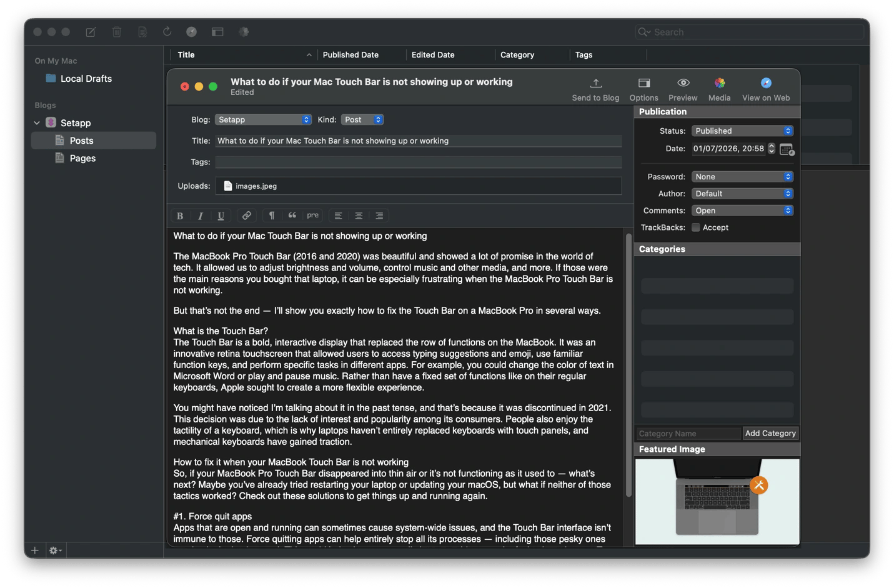Click the Date value field
This screenshot has height=588, width=894.
pos(728,149)
